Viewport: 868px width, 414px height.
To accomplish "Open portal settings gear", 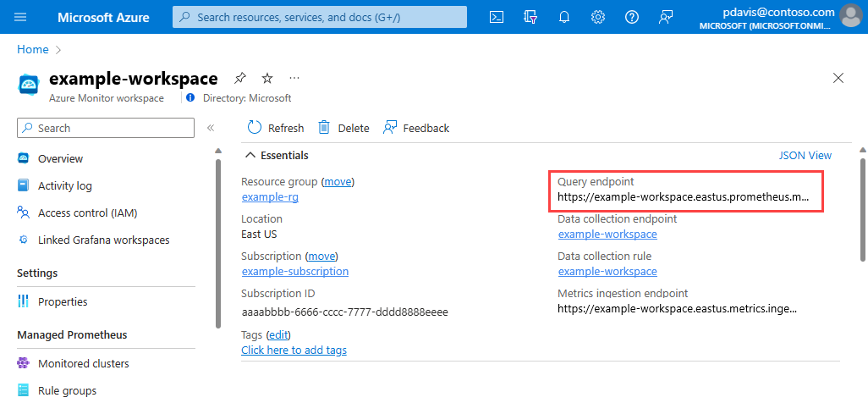I will coord(598,17).
